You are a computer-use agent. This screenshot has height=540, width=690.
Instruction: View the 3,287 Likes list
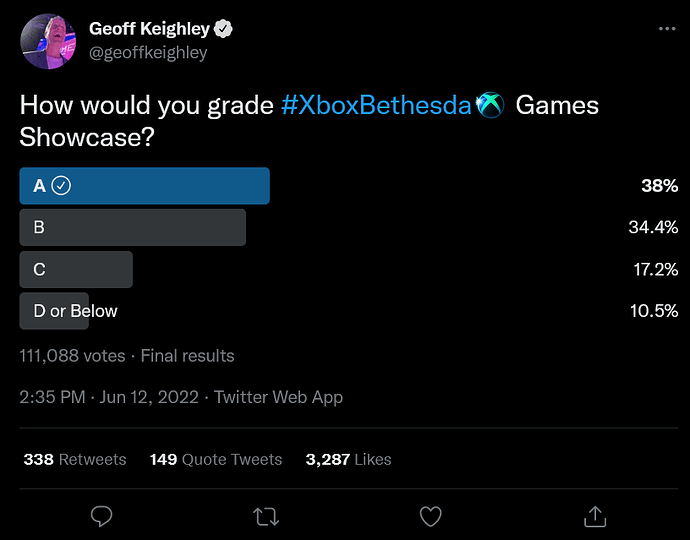coord(348,460)
